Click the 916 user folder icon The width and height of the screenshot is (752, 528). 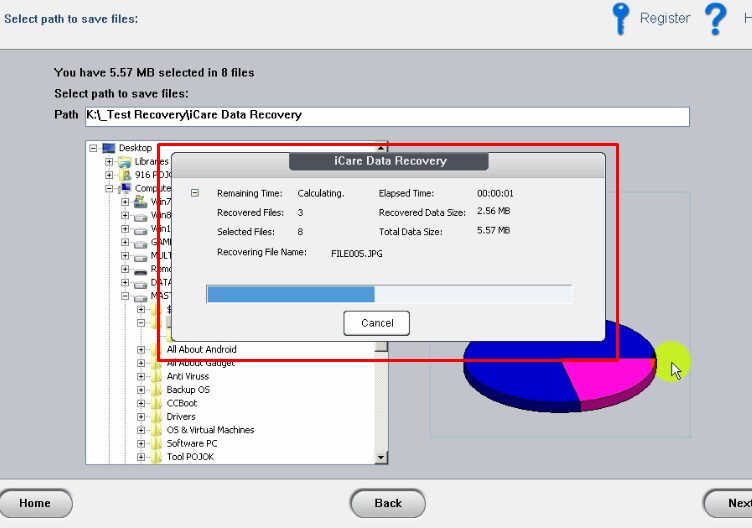(x=125, y=175)
